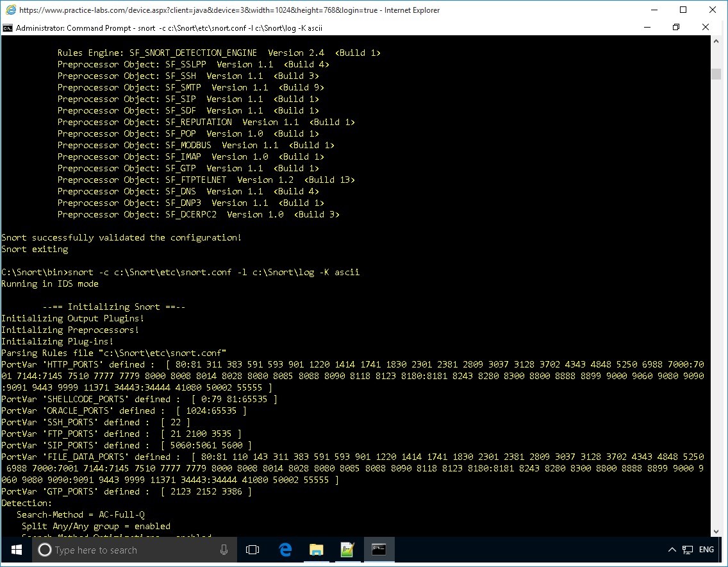Launch Microsoft Edge from the taskbar
Image resolution: width=728 pixels, height=567 pixels.
[x=285, y=550]
